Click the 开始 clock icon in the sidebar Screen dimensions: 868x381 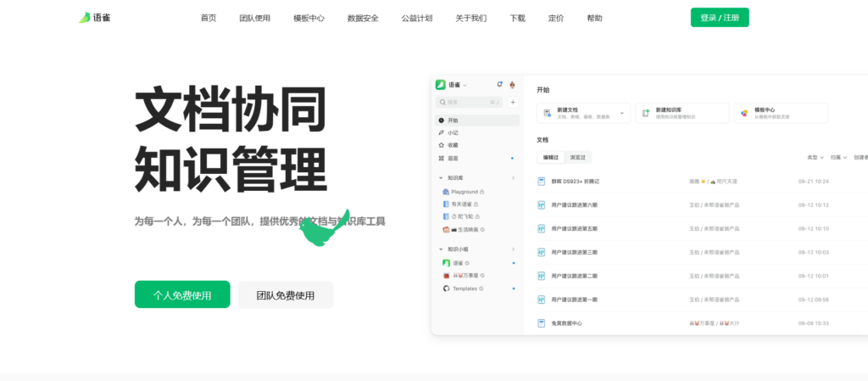coord(441,120)
